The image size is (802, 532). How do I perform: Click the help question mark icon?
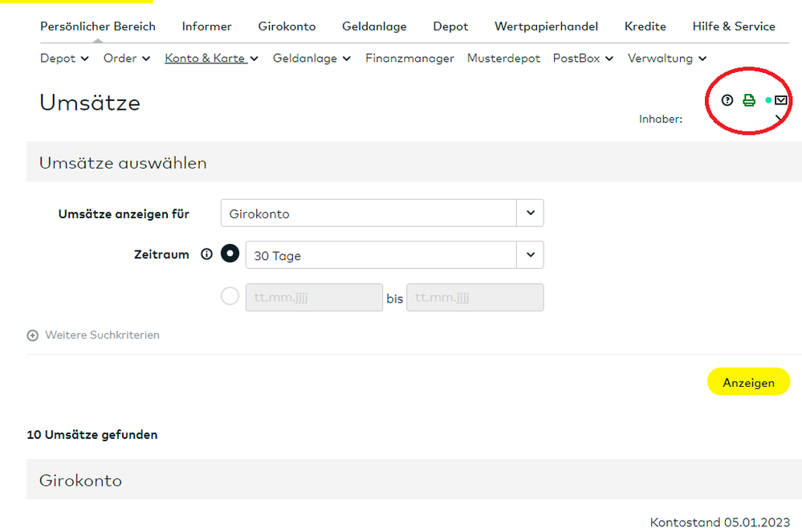[x=727, y=100]
